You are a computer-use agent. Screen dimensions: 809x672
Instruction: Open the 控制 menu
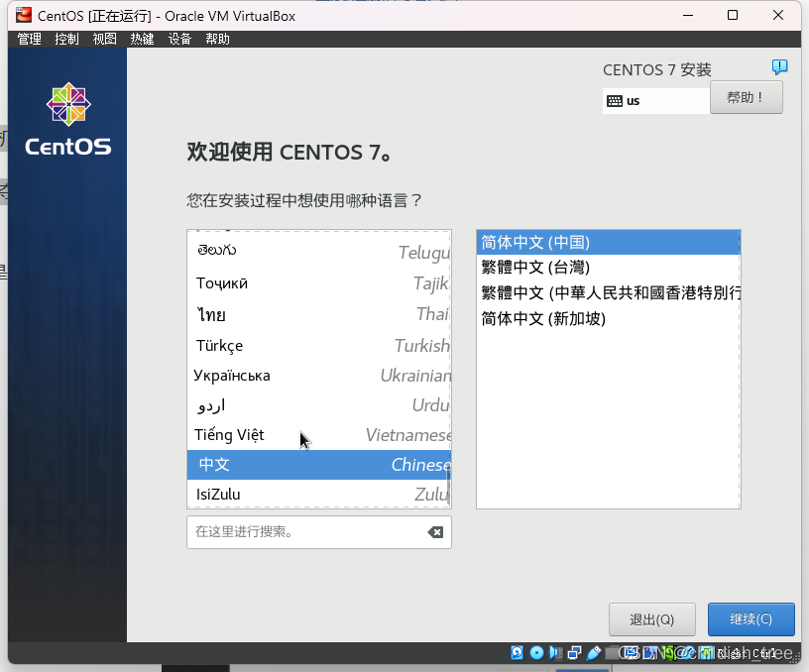coord(67,39)
